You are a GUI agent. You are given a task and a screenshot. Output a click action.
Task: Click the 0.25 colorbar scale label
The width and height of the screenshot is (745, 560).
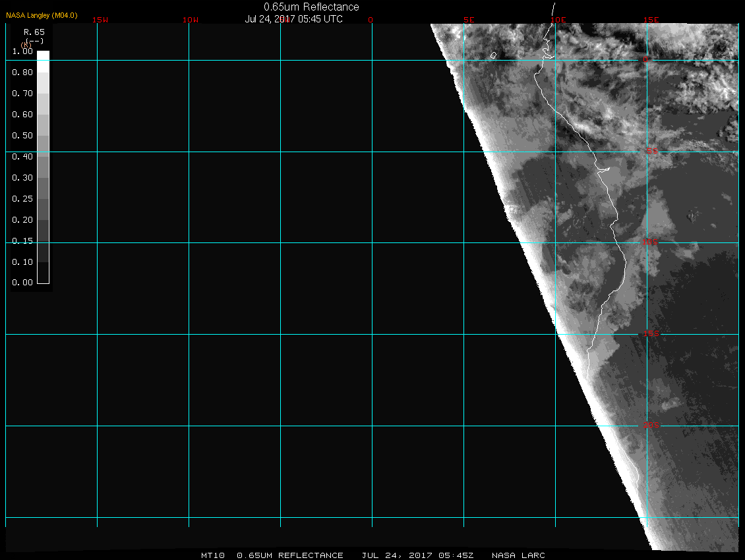tap(22, 199)
